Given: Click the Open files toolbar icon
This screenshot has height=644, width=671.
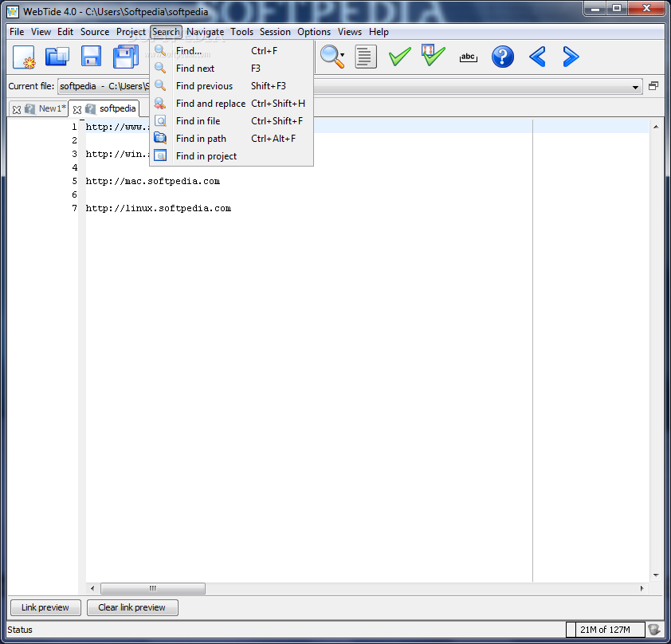Looking at the screenshot, I should [57, 57].
